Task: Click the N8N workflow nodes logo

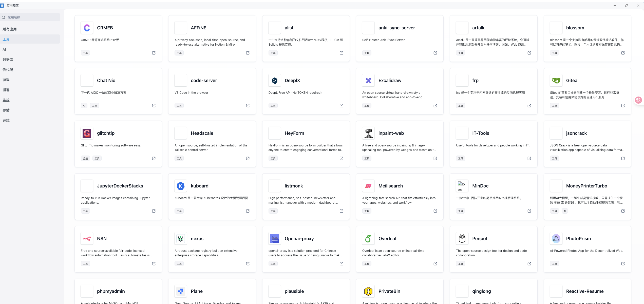Action: click(87, 239)
